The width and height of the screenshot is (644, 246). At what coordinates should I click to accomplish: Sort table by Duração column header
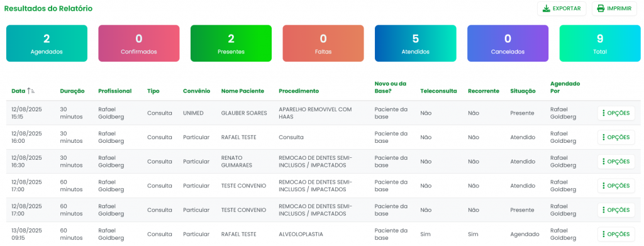(x=72, y=91)
